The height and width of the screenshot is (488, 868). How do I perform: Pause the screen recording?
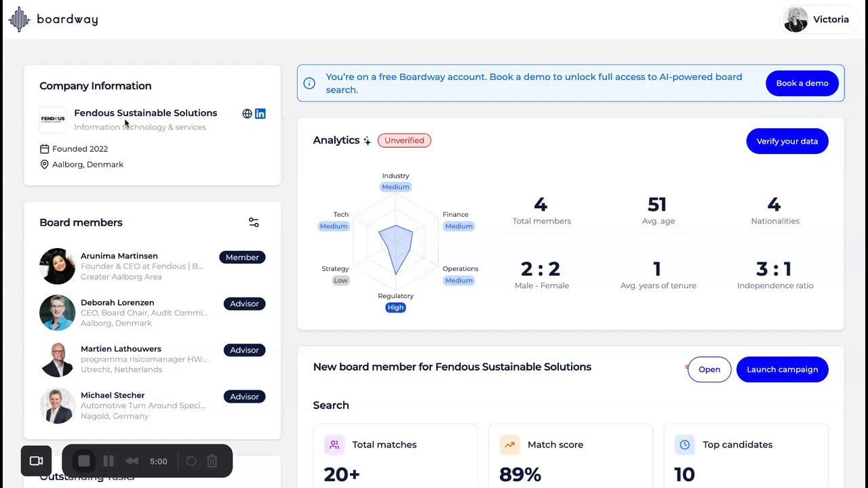[x=108, y=461]
